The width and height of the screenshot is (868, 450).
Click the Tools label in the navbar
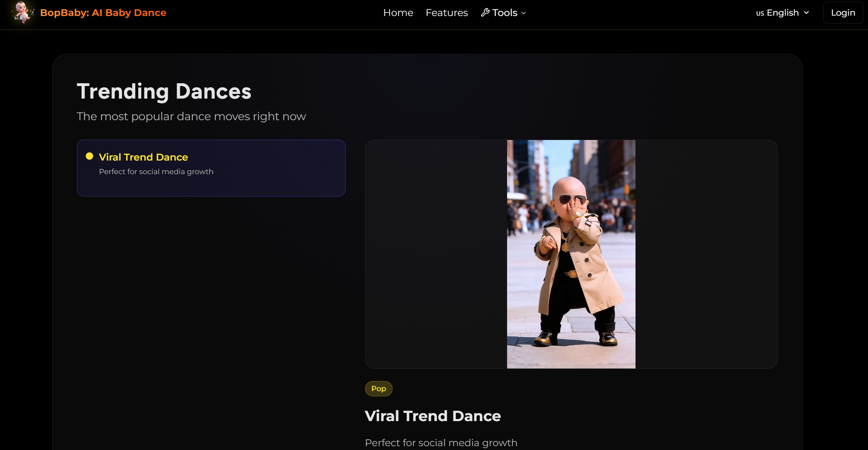(504, 13)
